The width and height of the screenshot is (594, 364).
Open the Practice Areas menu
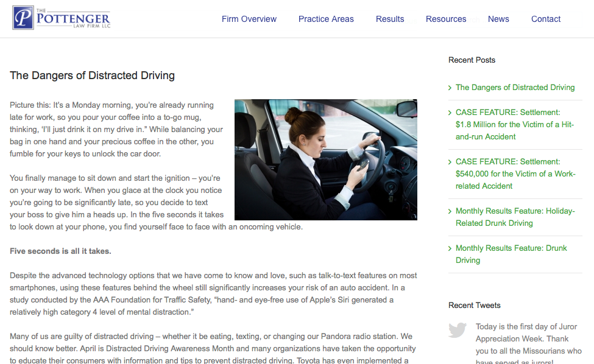click(x=326, y=19)
